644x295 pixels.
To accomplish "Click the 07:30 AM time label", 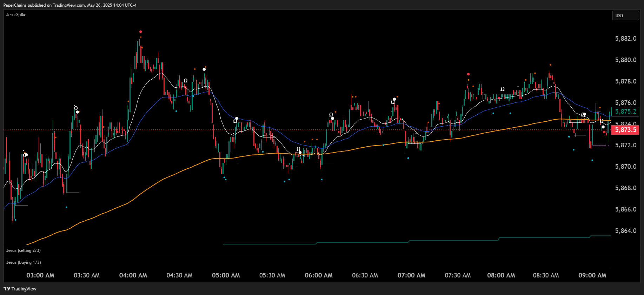I will (x=458, y=275).
